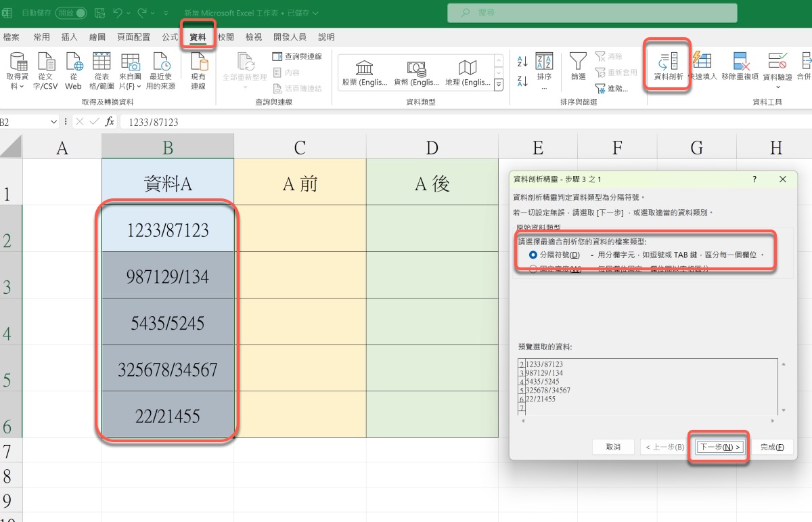Choose the Stocks (股票) data type

364,73
